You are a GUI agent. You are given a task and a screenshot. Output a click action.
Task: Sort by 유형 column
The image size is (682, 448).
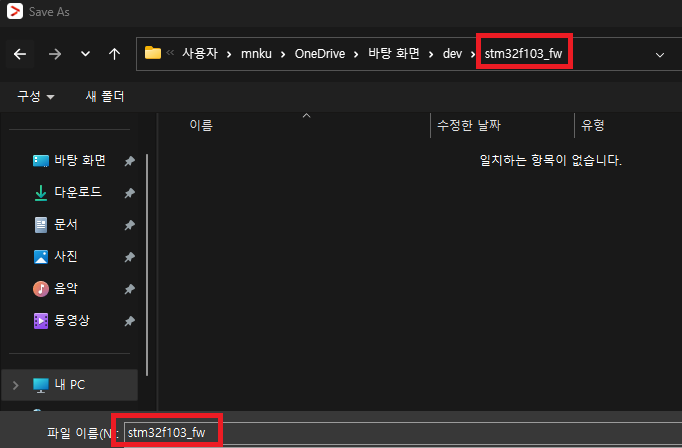pyautogui.click(x=593, y=125)
